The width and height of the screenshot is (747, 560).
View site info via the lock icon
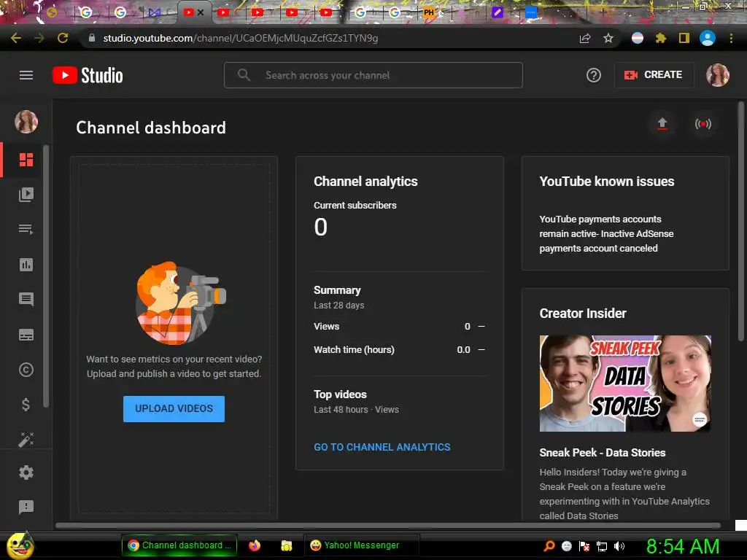[x=92, y=38]
